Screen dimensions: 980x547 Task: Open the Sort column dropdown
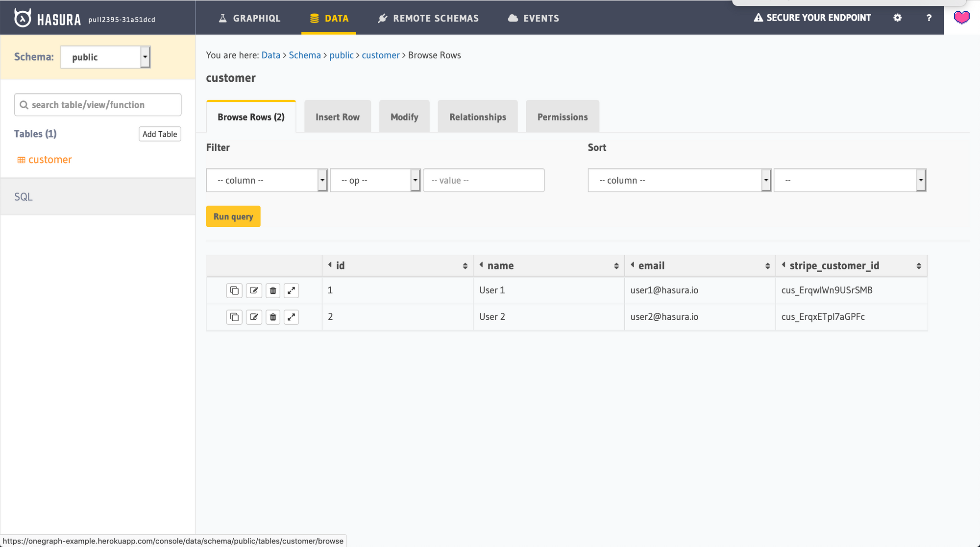pyautogui.click(x=680, y=180)
